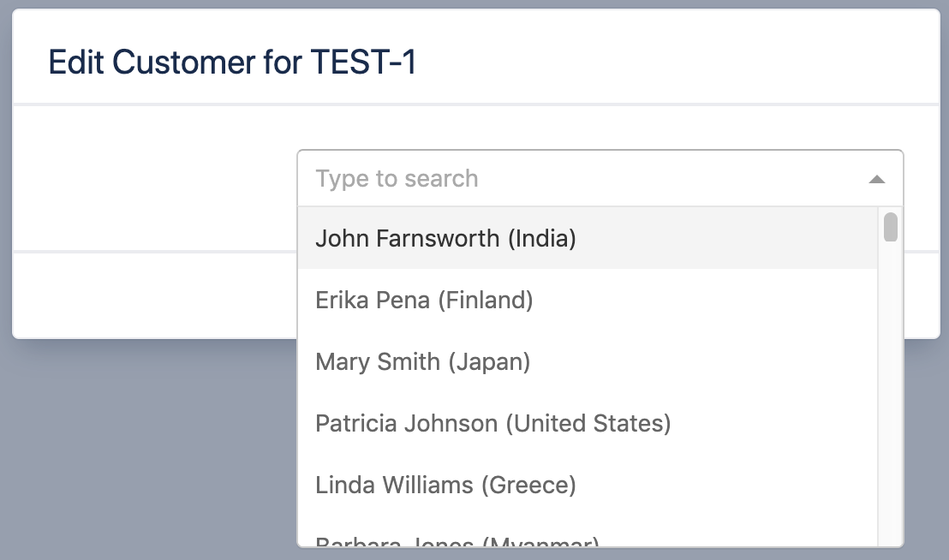The image size is (949, 560).
Task: Select John Farnsworth (India) from the list
Action: pyautogui.click(x=445, y=238)
